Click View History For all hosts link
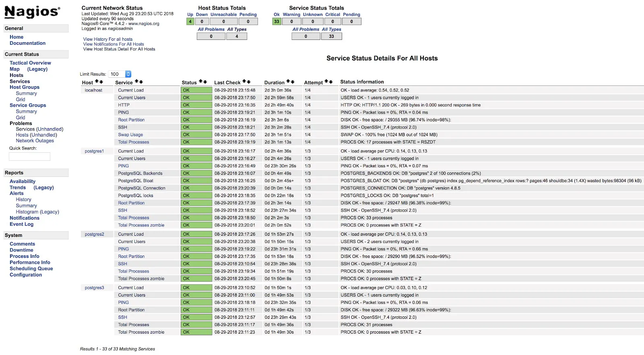Image resolution: width=644 pixels, height=355 pixels. coord(107,39)
